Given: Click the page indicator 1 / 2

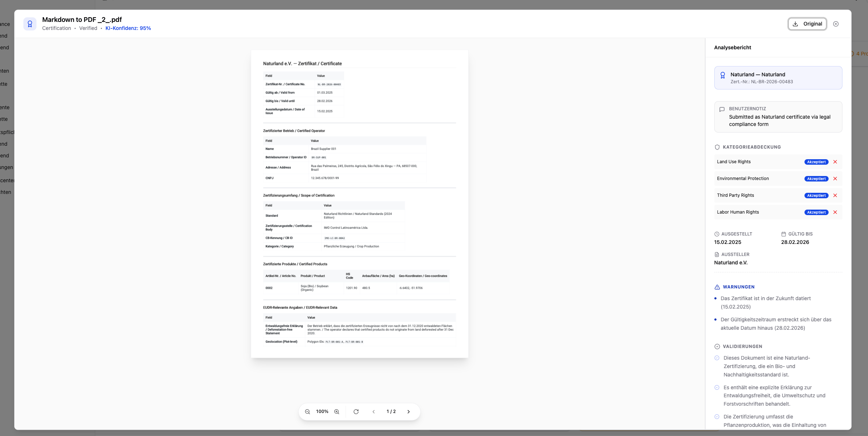Looking at the screenshot, I should point(391,412).
